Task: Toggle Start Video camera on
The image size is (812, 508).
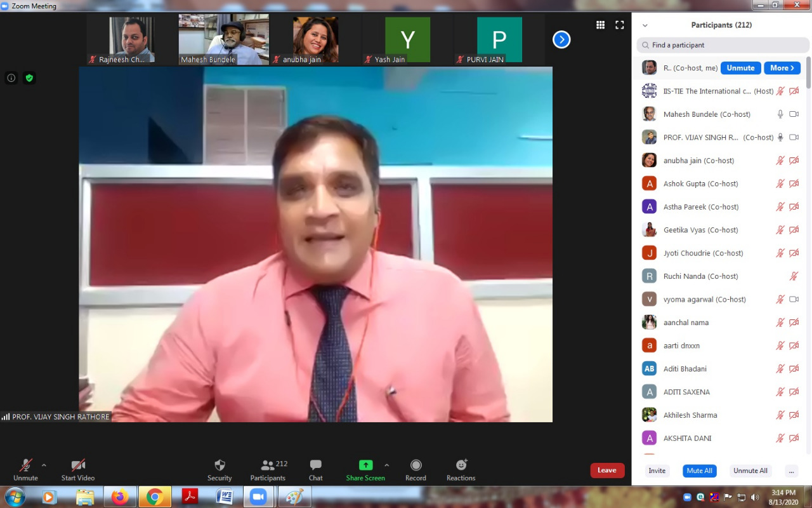Action: [x=78, y=465]
